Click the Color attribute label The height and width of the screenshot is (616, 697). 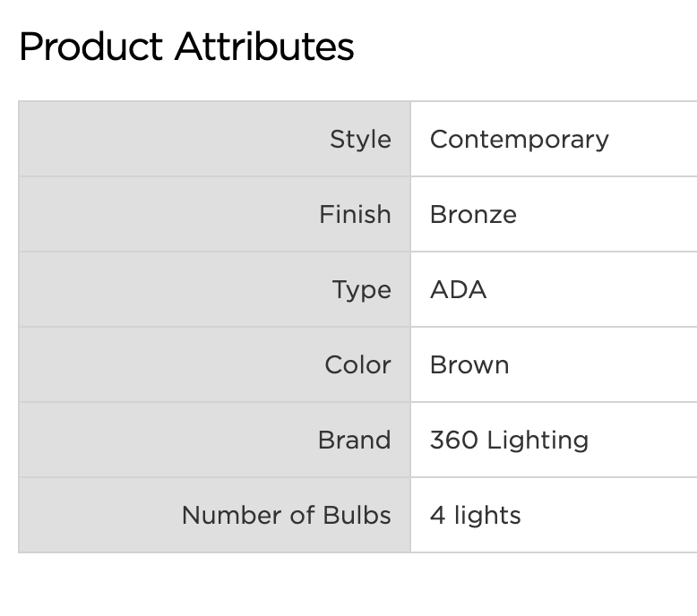357,365
